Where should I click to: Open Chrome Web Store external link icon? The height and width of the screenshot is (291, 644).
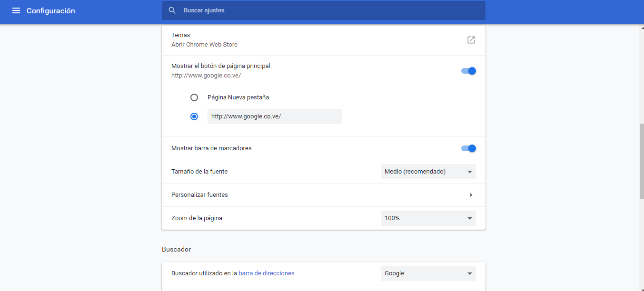click(x=471, y=40)
